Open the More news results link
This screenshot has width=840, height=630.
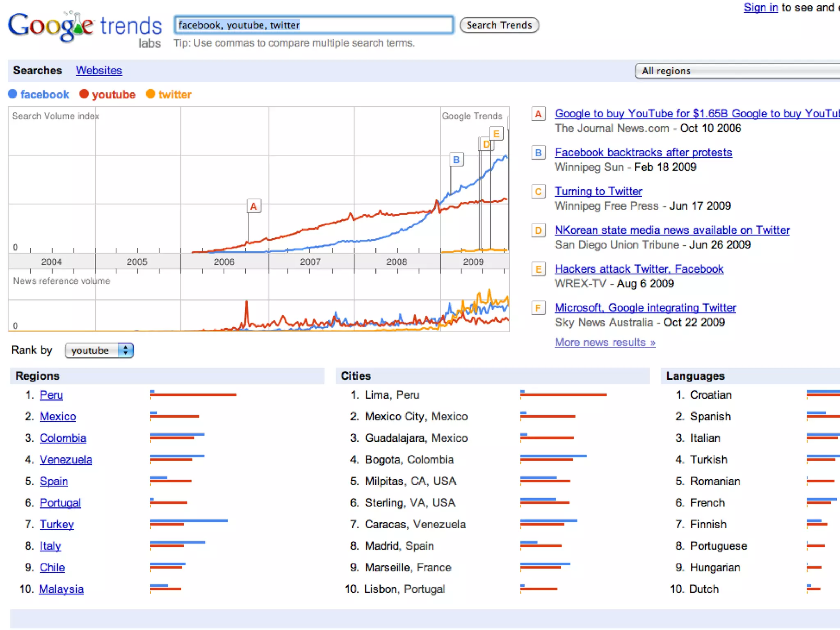tap(605, 342)
